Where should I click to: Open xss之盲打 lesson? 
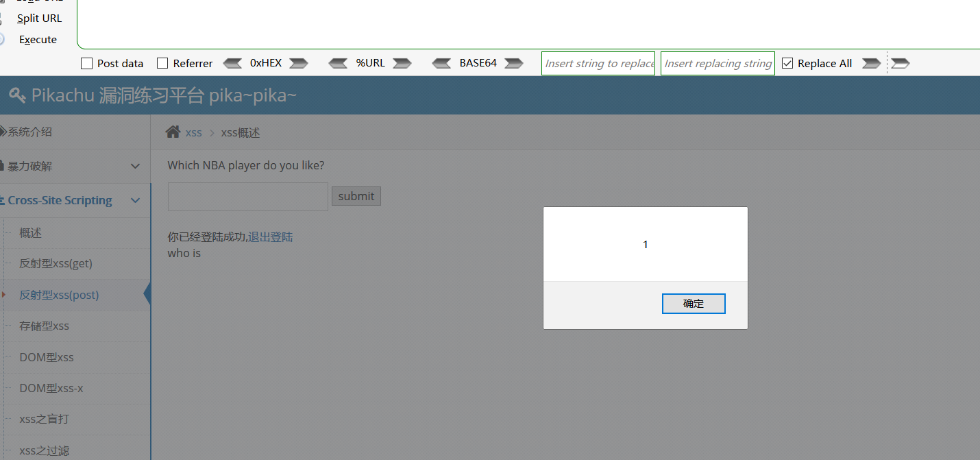point(44,419)
